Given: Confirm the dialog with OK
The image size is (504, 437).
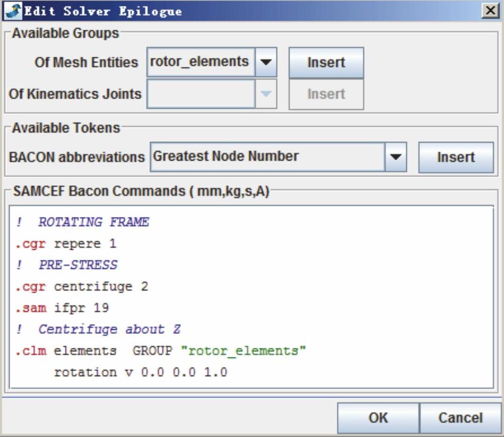Looking at the screenshot, I should point(378,417).
